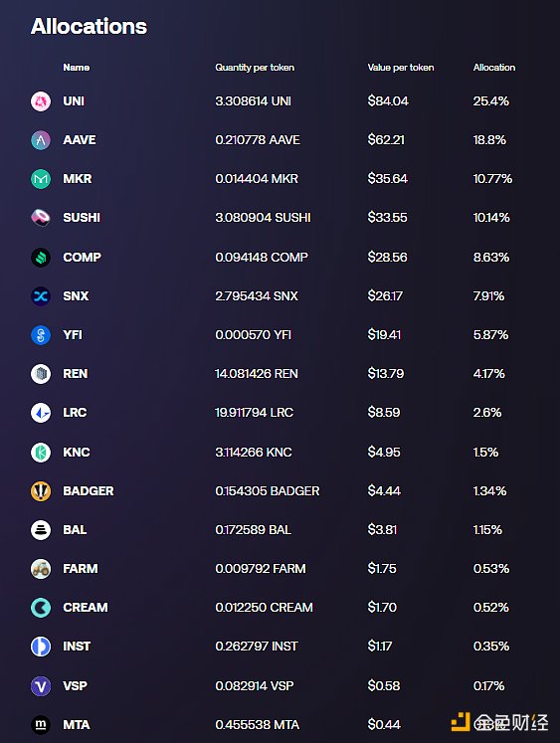Click the REN token name
The height and width of the screenshot is (743, 560).
pos(76,374)
